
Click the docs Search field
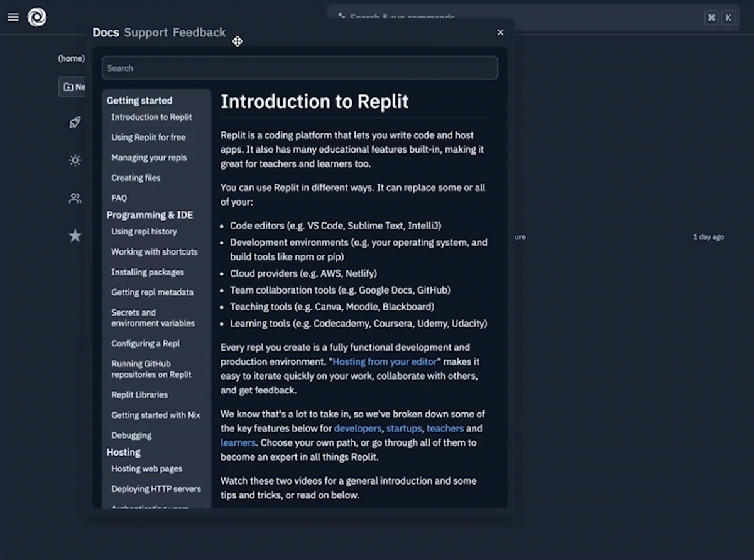click(x=300, y=68)
